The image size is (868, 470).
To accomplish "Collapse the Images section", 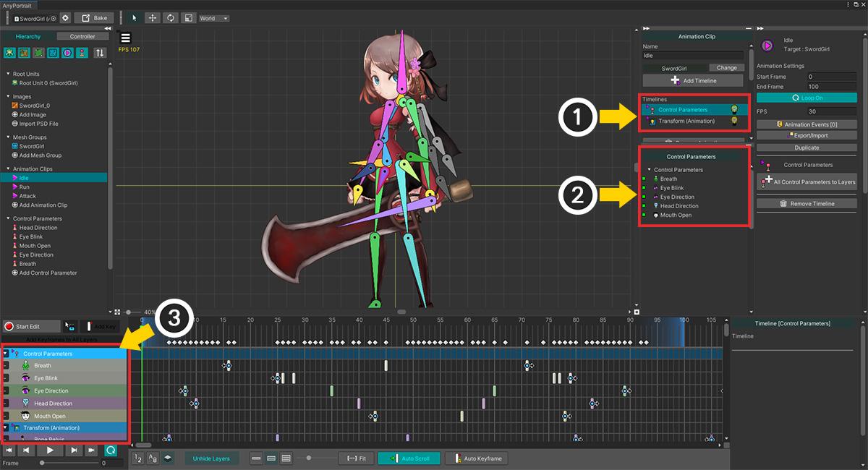I will click(x=8, y=96).
